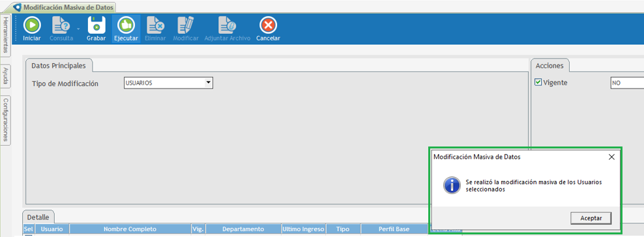Toggle the Vigente checkbox
Screen dimensions: 644x237
pos(538,83)
